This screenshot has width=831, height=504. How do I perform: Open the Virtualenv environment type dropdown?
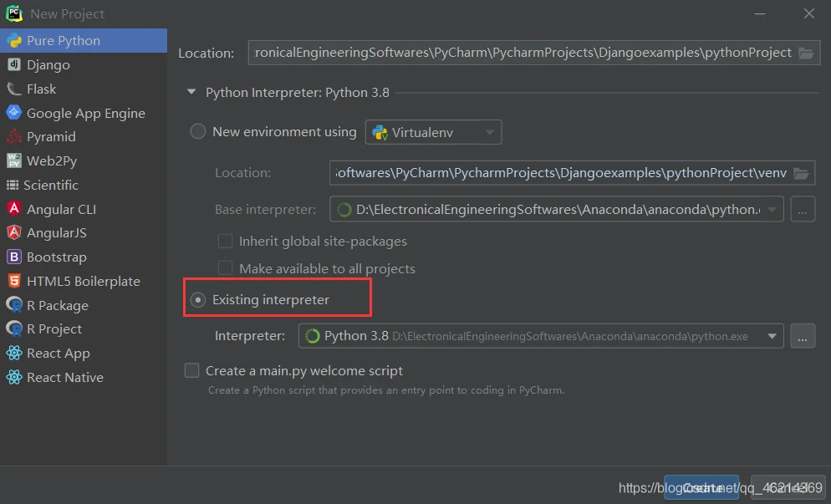[434, 132]
